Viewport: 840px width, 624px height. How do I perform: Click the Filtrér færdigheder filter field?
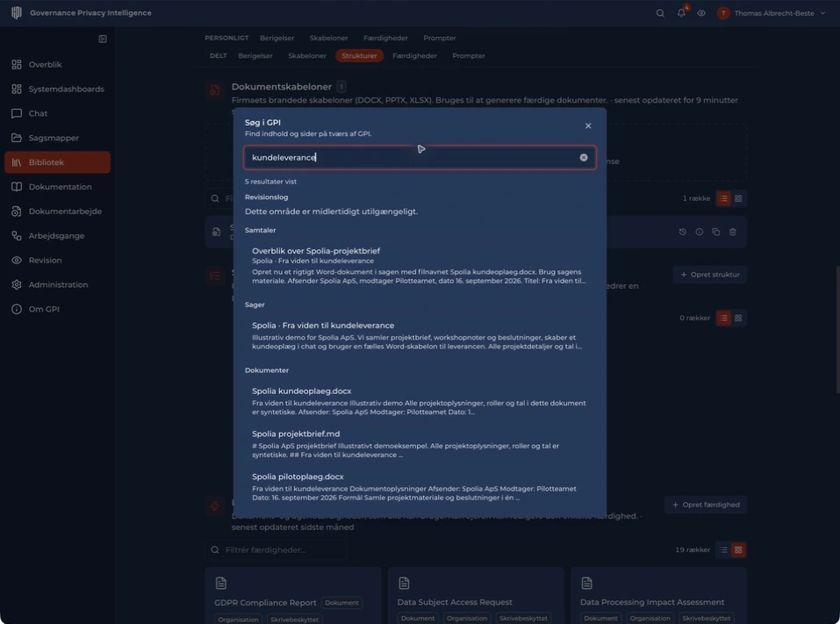(276, 550)
